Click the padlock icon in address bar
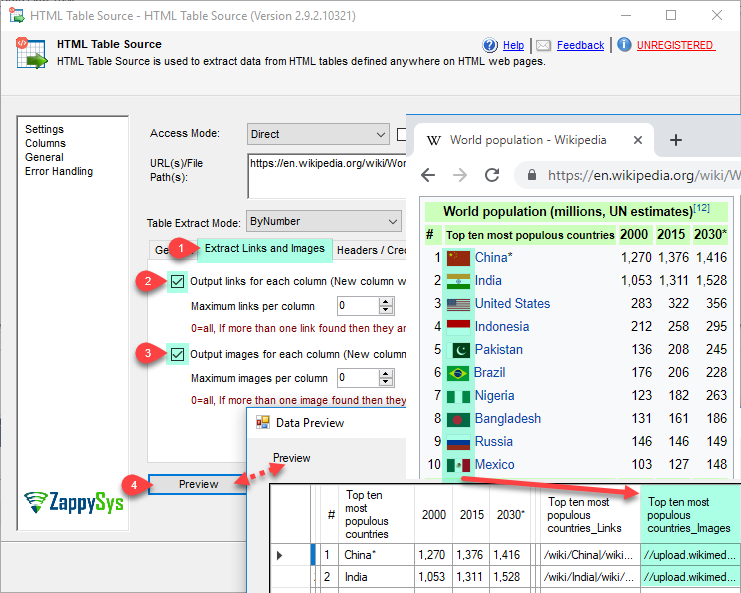 pyautogui.click(x=532, y=175)
